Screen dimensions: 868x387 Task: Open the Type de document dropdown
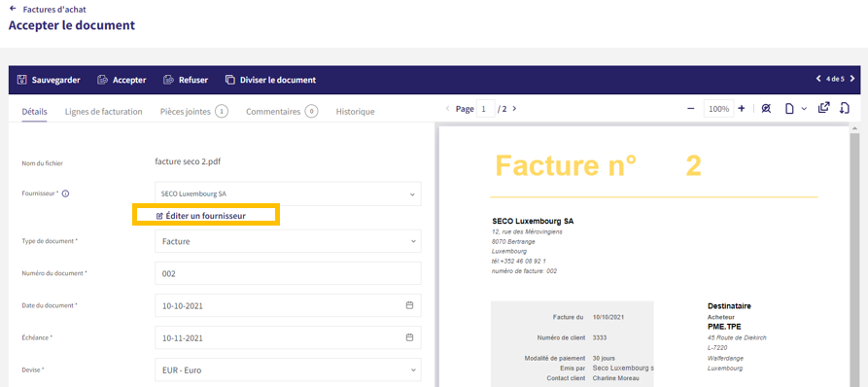(x=288, y=241)
